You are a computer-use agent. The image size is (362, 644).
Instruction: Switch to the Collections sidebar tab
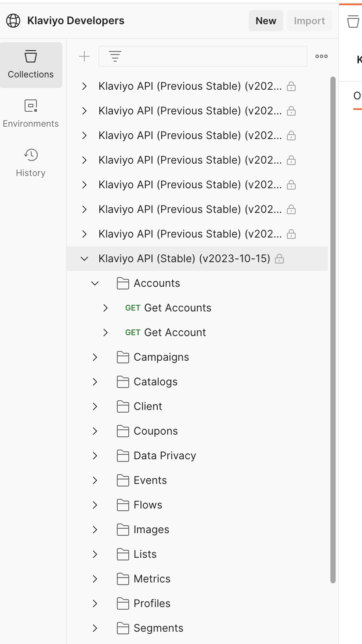31,65
